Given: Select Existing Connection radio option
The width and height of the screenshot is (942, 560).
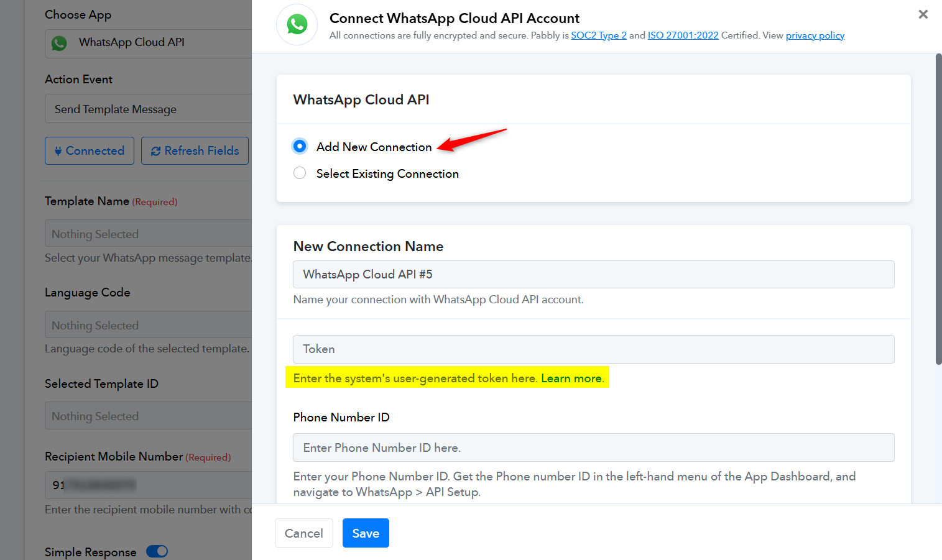Looking at the screenshot, I should tap(300, 173).
